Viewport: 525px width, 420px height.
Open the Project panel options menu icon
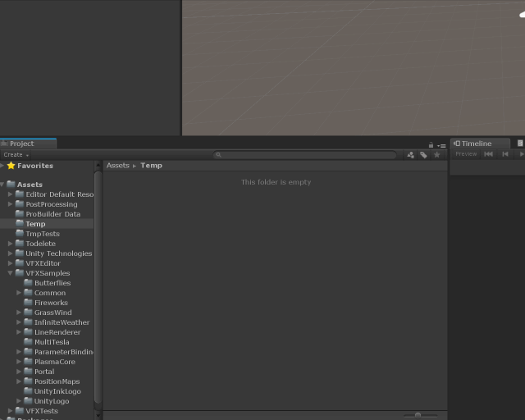(441, 145)
